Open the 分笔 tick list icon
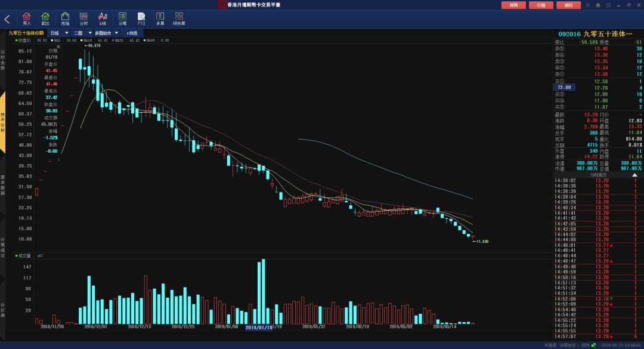This screenshot has height=349, width=644. [122, 19]
